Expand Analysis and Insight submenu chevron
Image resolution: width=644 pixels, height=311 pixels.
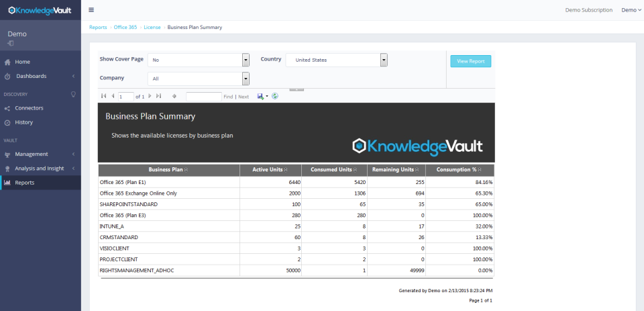[x=73, y=169]
